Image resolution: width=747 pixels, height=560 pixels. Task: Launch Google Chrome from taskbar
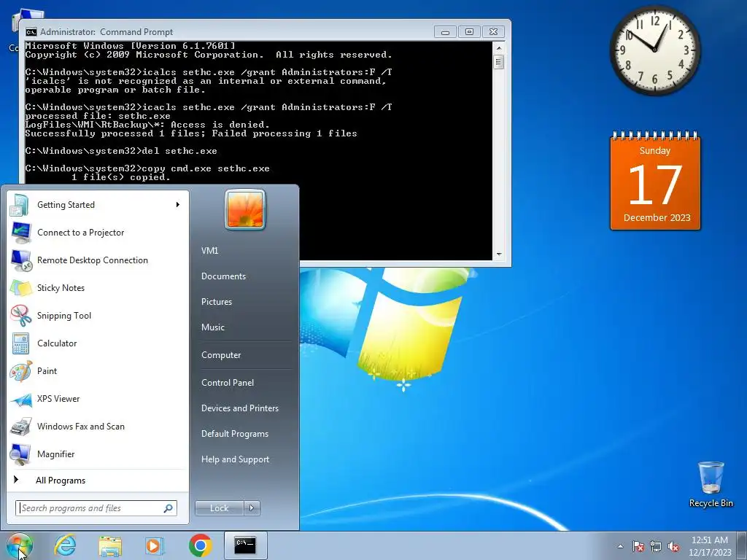pyautogui.click(x=200, y=545)
